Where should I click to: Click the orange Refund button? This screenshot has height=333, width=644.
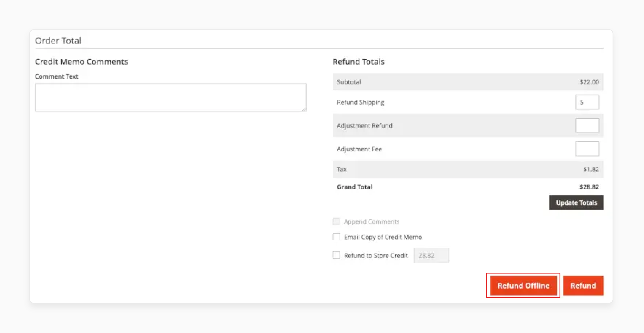[x=583, y=285]
